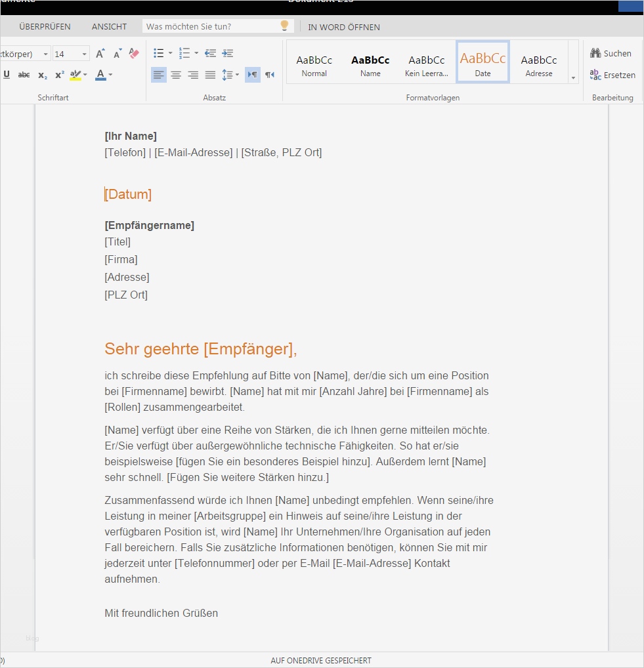Apply strikethrough to selected text
Viewport: 644px width, 668px height.
click(x=24, y=75)
